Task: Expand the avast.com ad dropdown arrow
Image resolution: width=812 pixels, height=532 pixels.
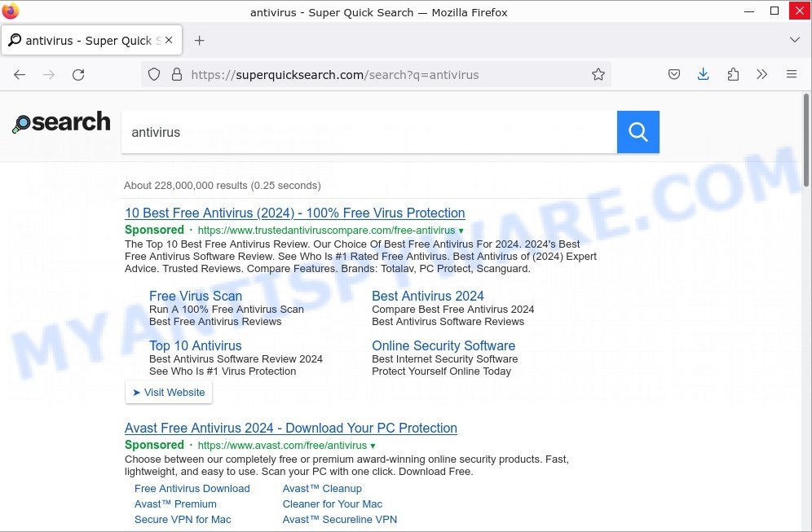Action: click(x=373, y=446)
